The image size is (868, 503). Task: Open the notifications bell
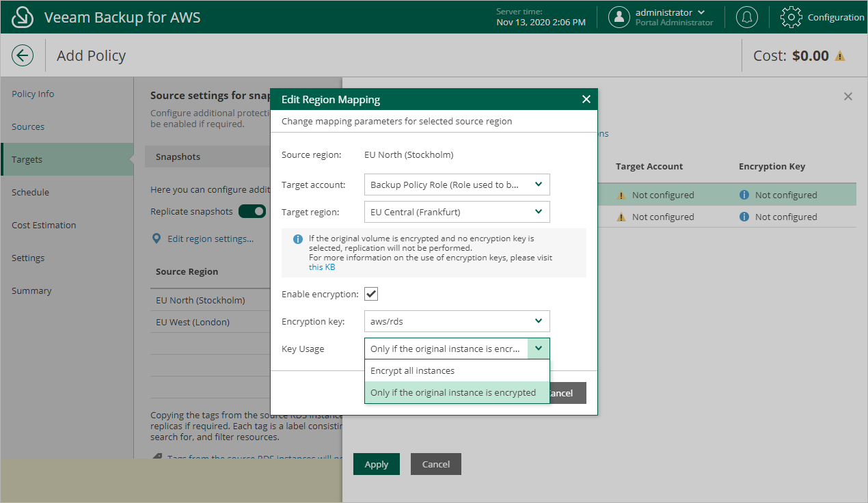[x=746, y=17]
